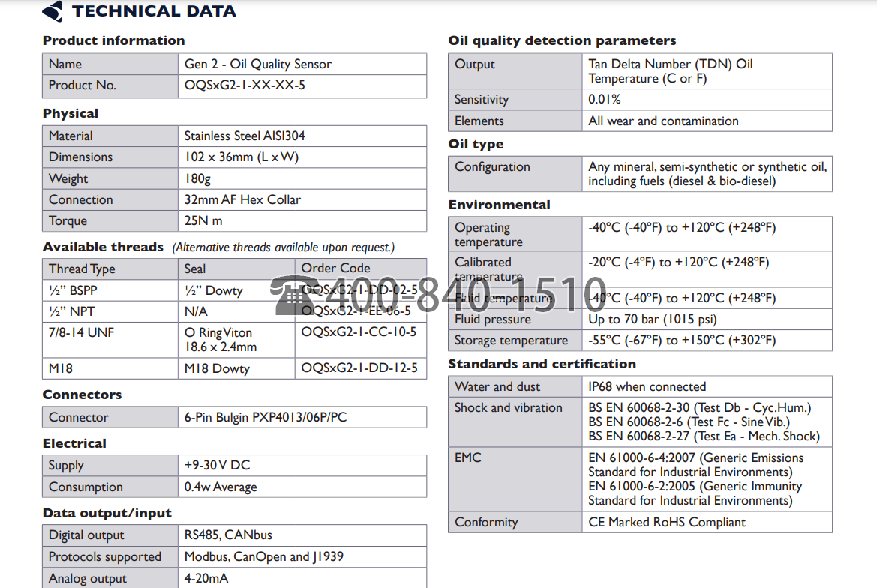This screenshot has width=877, height=588.
Task: Select the weight value '180g'
Action: click(197, 178)
